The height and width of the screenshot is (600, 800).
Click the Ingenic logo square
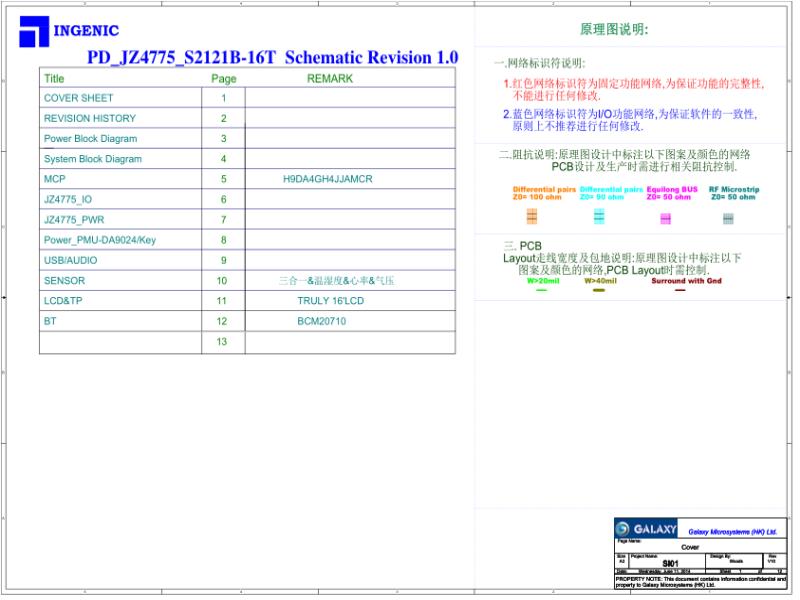[34, 32]
